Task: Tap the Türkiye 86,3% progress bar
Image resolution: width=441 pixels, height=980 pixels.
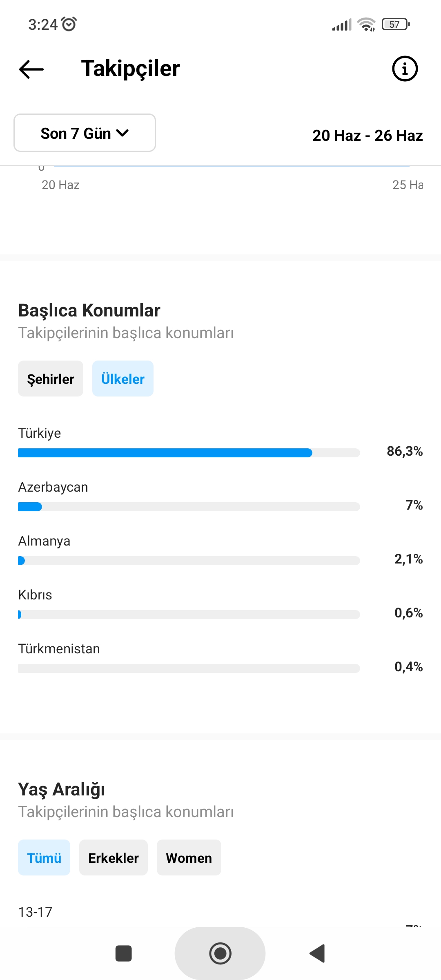Action: 189,453
